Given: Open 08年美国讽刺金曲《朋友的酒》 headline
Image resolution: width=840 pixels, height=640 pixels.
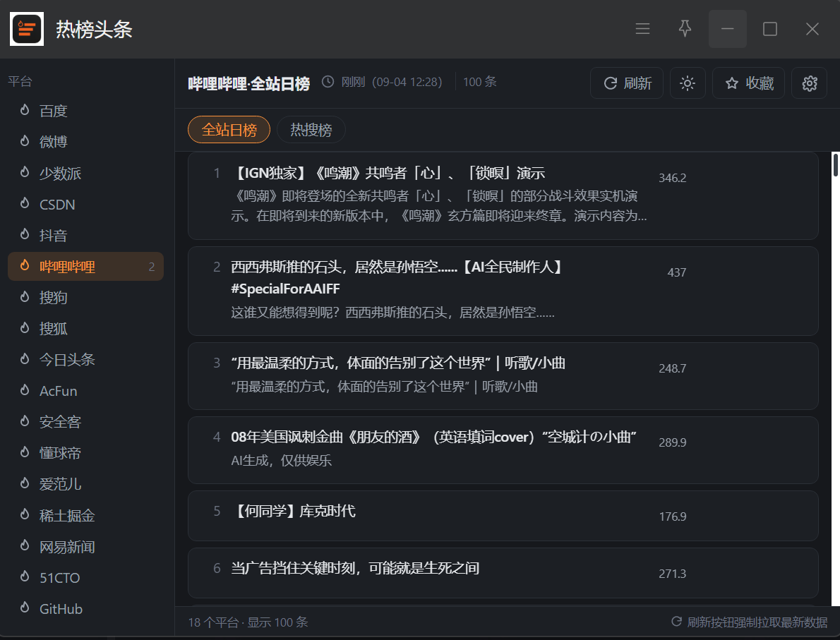Looking at the screenshot, I should [x=433, y=437].
